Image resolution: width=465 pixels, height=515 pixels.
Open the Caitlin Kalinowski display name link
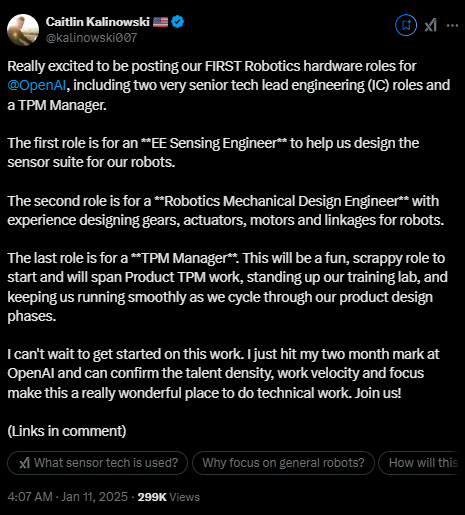pos(98,22)
